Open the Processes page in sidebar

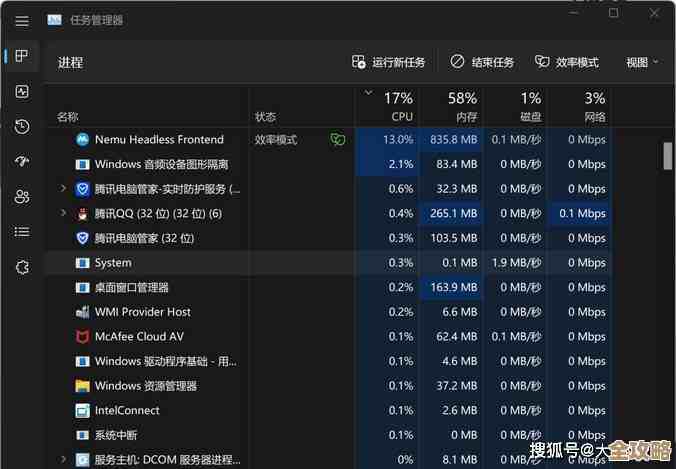[22, 56]
